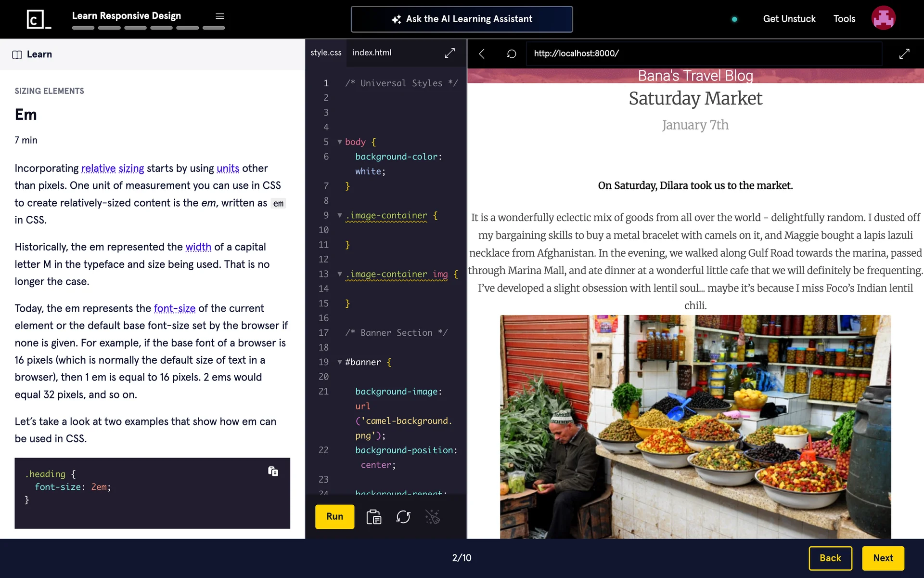Reset the workspace code with refresh icon
This screenshot has height=578, width=924.
coord(403,517)
